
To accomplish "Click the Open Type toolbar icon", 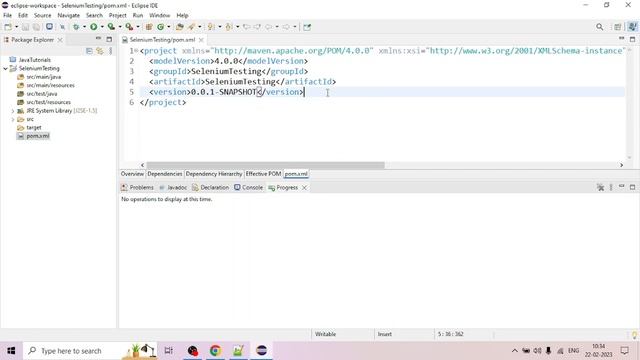I will pyautogui.click(x=180, y=27).
